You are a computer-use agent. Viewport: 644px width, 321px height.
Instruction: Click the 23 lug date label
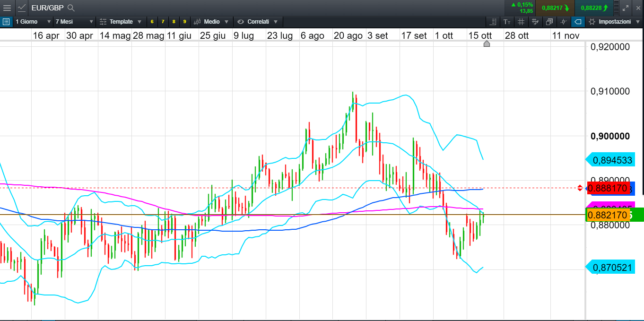[x=280, y=35]
